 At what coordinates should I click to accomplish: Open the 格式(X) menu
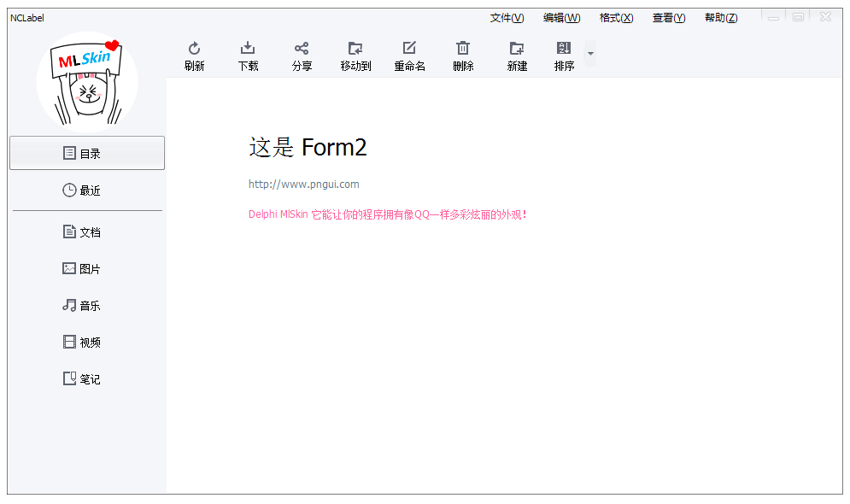[x=616, y=18]
